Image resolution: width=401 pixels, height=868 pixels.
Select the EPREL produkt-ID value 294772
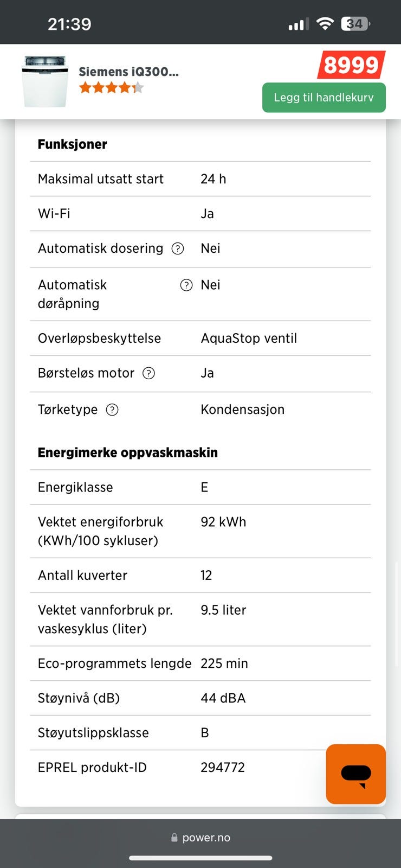point(223,768)
